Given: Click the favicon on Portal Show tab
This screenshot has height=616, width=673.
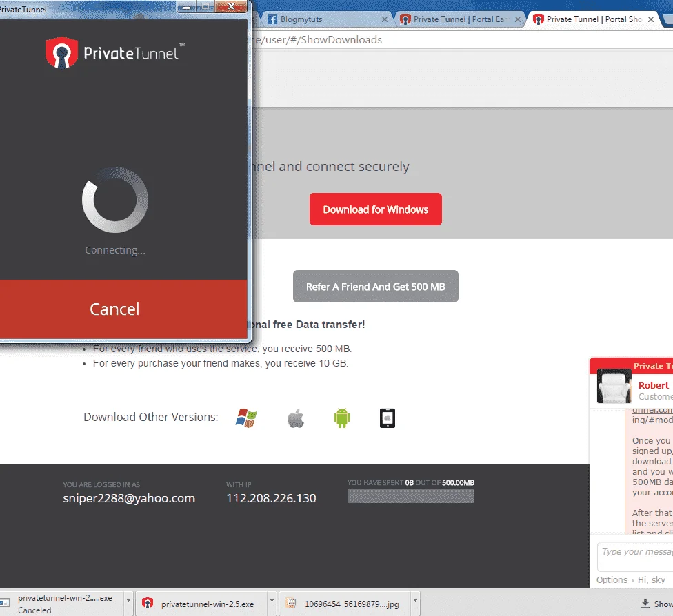Looking at the screenshot, I should point(539,19).
